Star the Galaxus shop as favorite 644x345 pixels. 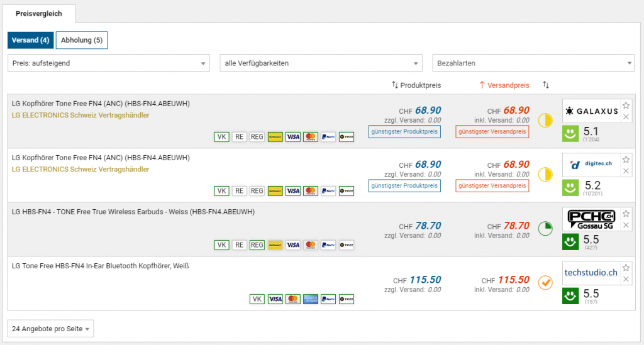click(626, 105)
